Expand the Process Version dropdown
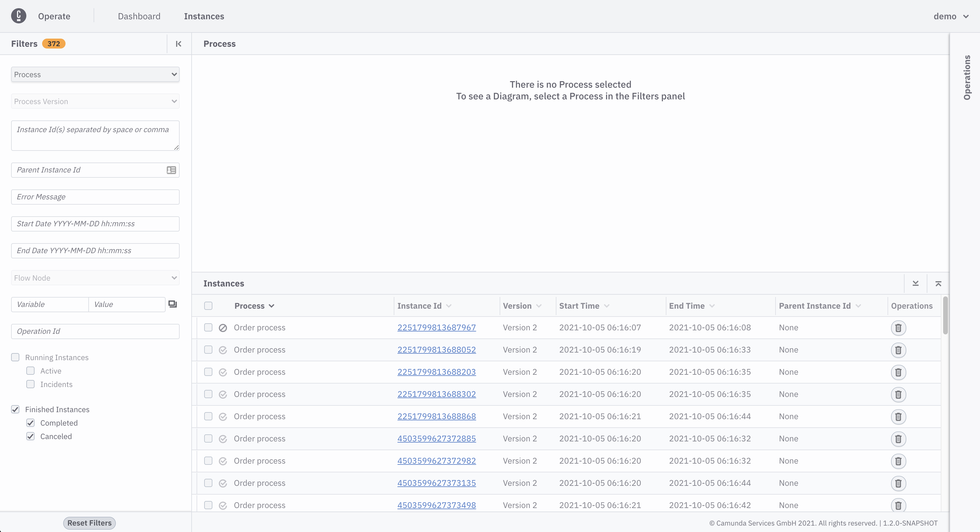Screen dimensions: 980x532 [x=95, y=101]
